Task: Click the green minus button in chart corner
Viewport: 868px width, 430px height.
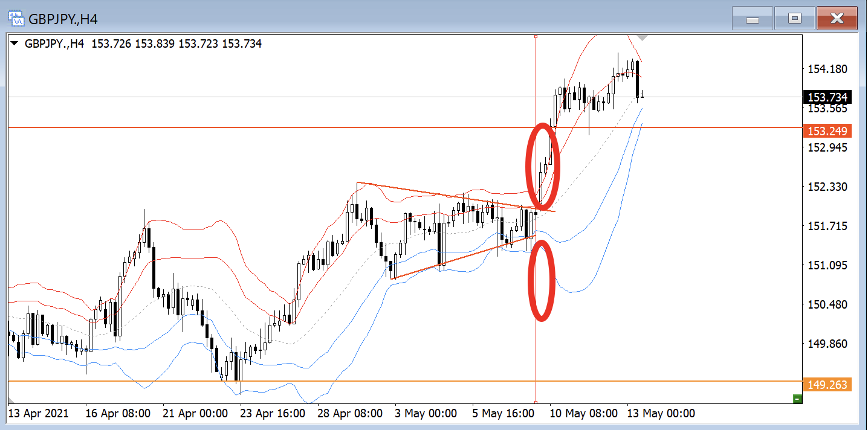Action: pos(798,398)
